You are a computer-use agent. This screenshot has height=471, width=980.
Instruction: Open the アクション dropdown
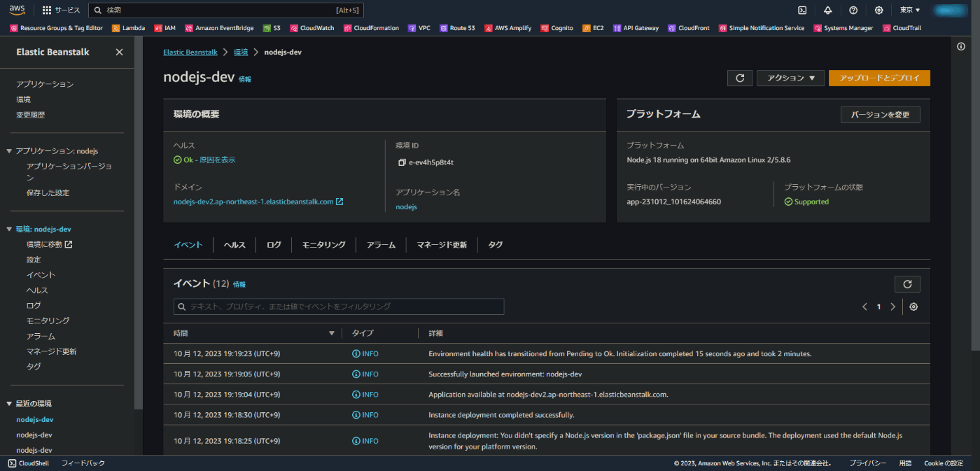tap(790, 78)
